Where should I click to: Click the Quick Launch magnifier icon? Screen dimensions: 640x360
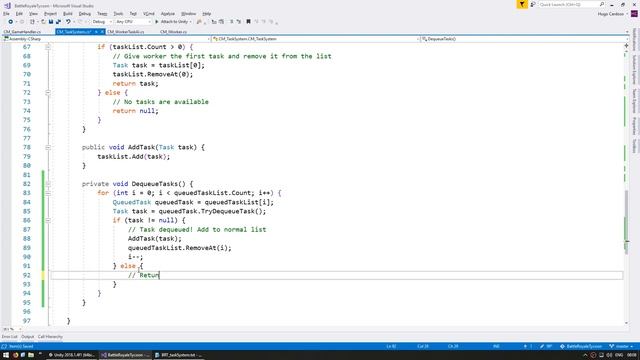[x=602, y=4]
